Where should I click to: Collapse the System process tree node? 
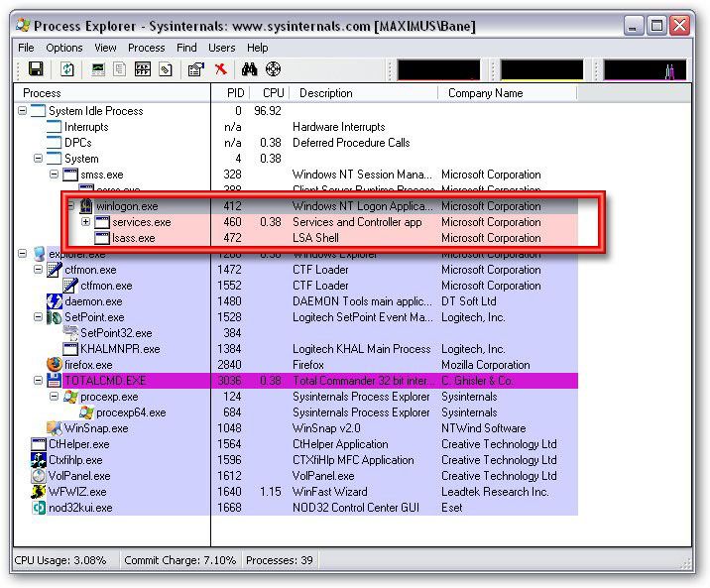[x=38, y=158]
